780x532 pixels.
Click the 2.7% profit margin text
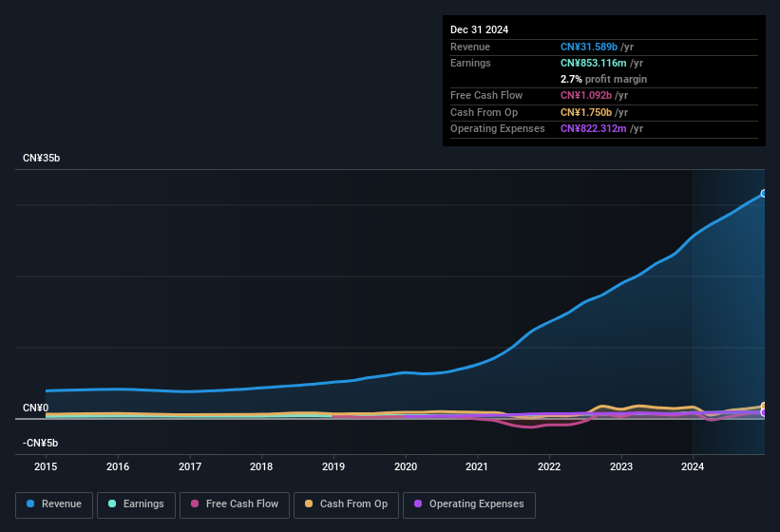(603, 79)
